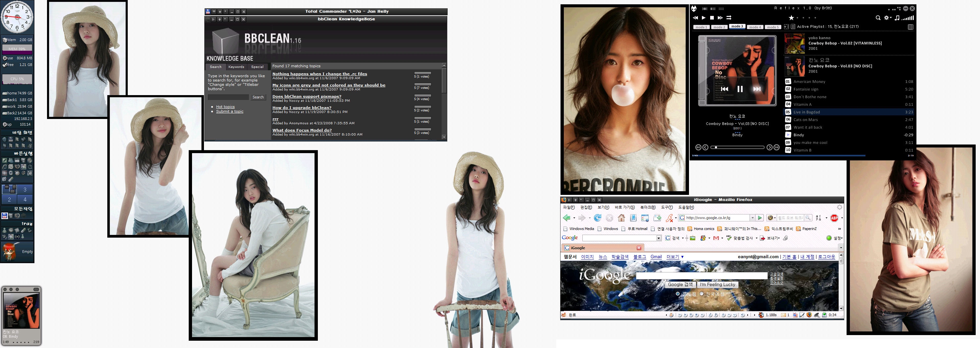Click mail notification icon in Firefox status bar
The height and width of the screenshot is (348, 980).
tap(783, 315)
